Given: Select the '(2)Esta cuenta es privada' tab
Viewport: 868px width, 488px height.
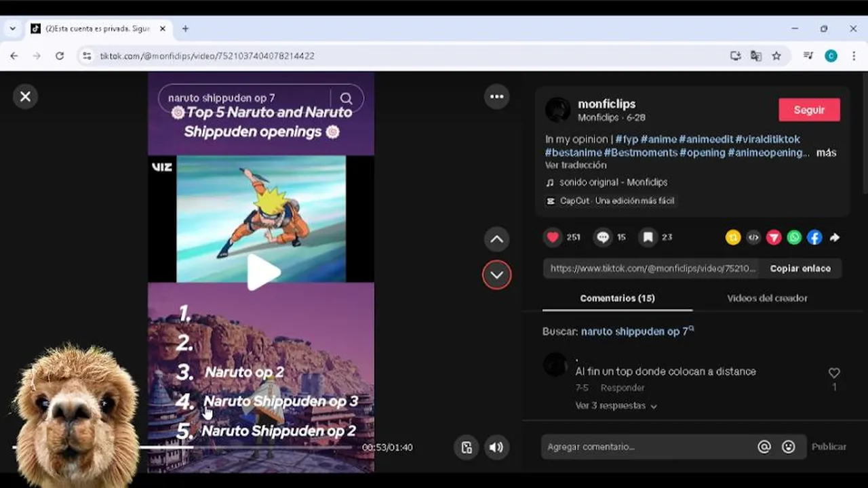Looking at the screenshot, I should coord(98,29).
